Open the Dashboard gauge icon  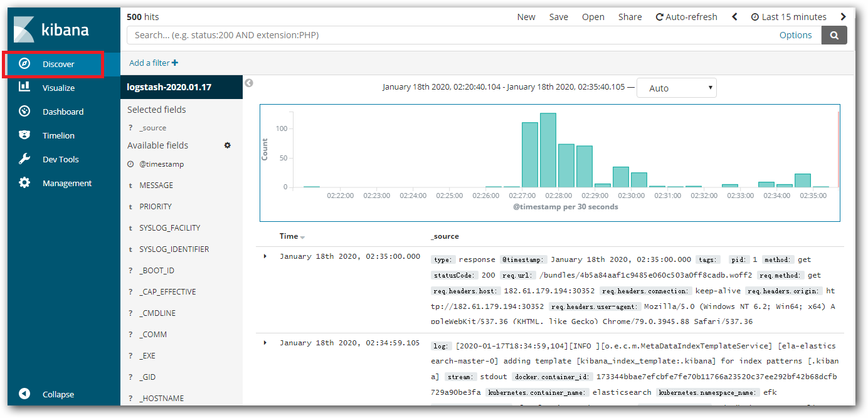click(24, 111)
